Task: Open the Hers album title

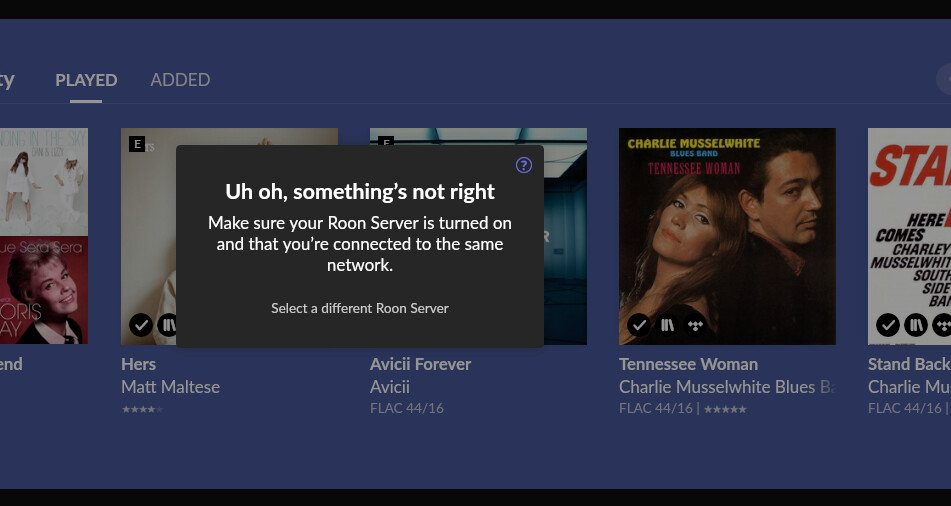Action: point(138,364)
